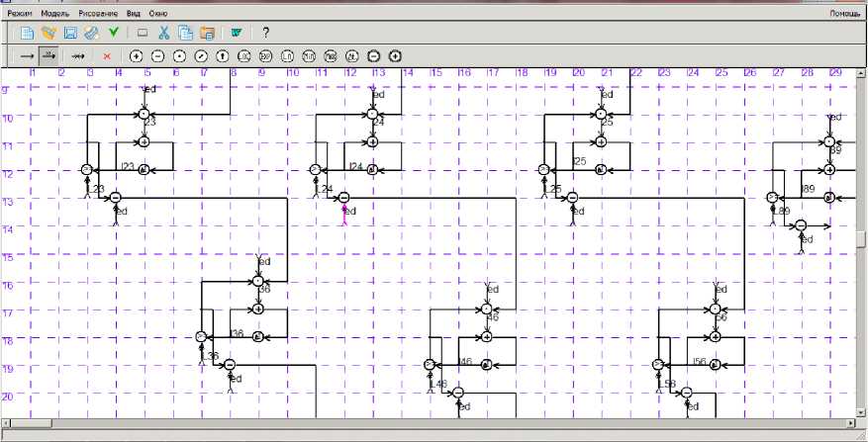The image size is (868, 442).
Task: Click the vertical scrollbar on the right
Action: (x=861, y=237)
